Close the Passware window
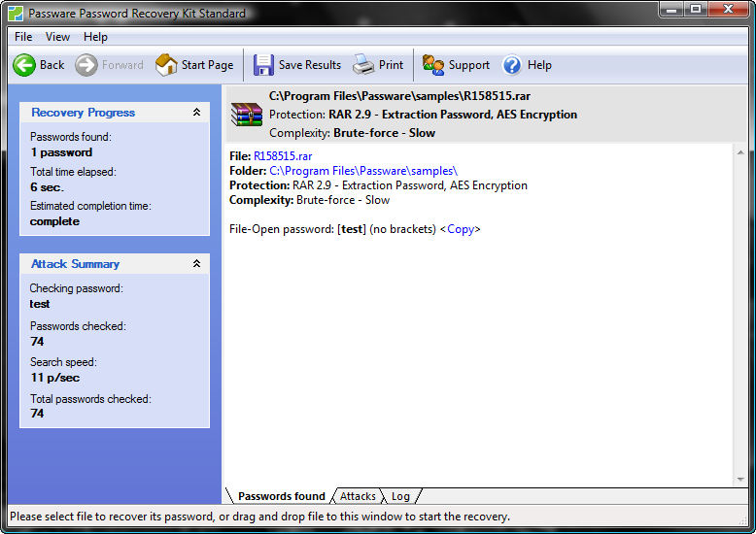Image resolution: width=756 pixels, height=534 pixels. pos(728,9)
